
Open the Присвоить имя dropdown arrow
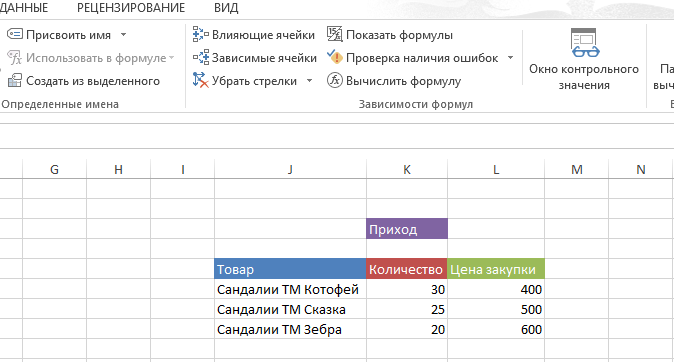pos(123,34)
